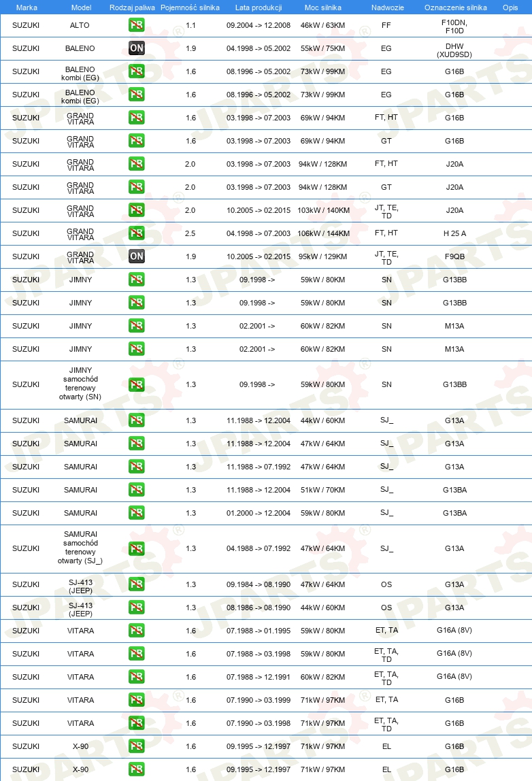Screen dimensions: 532x781
Task: Click the Pojemność silnika column header
Action: [190, 7]
